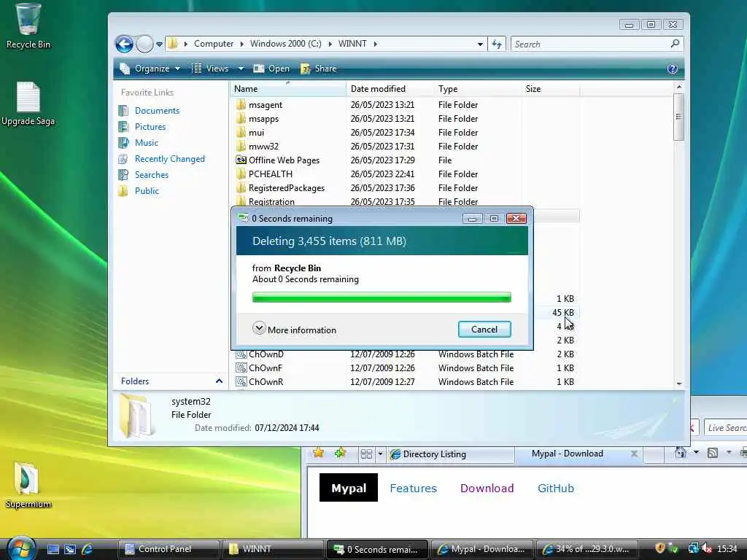The height and width of the screenshot is (560, 747).
Task: Open the Views dropdown arrow
Action: click(x=241, y=69)
